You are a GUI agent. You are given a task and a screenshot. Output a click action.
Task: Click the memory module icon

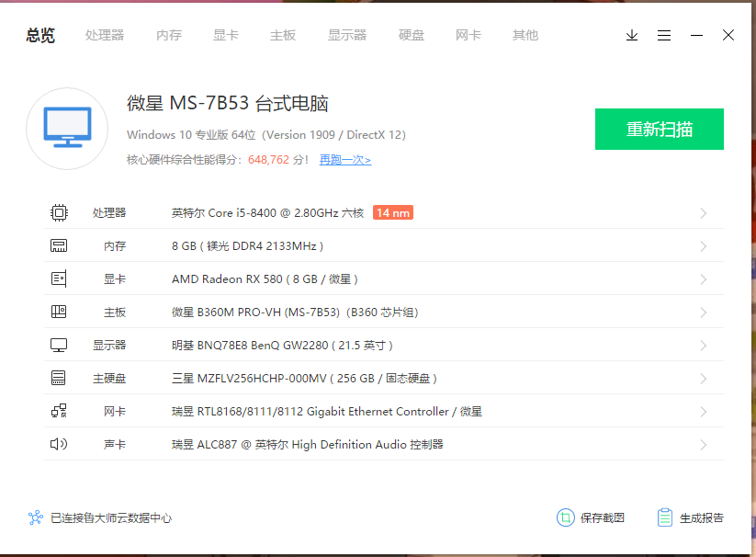59,246
